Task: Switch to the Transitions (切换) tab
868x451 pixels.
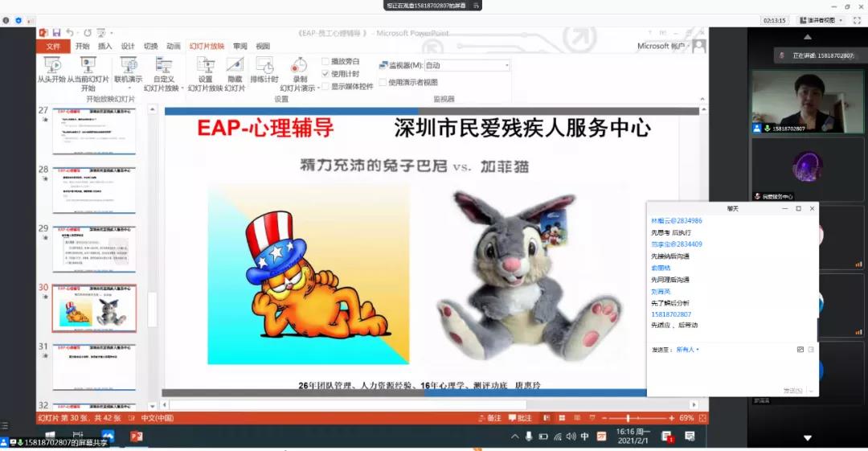Action: [150, 46]
